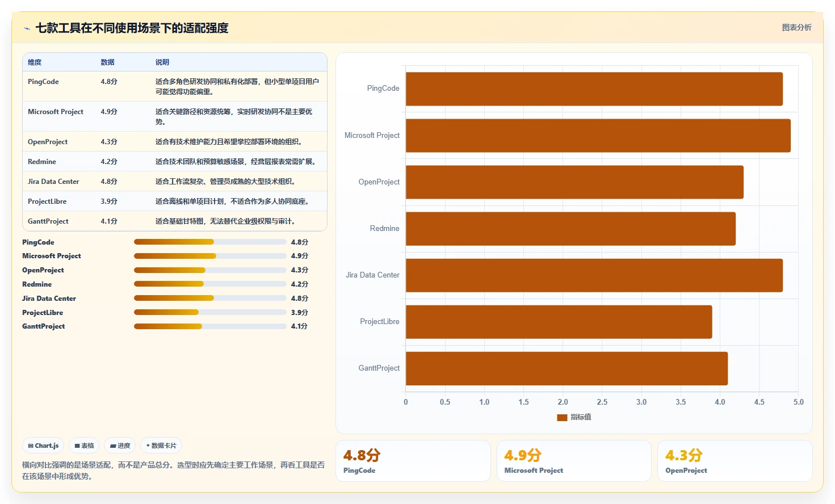Click the 说明 column header

(162, 62)
